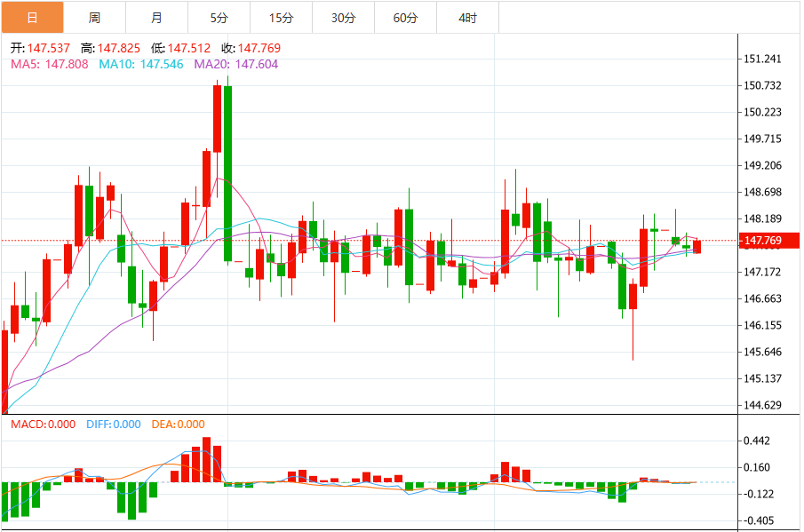Image resolution: width=804 pixels, height=532 pixels.
Task: Click the 151.241 price axis label
Action: (x=762, y=59)
